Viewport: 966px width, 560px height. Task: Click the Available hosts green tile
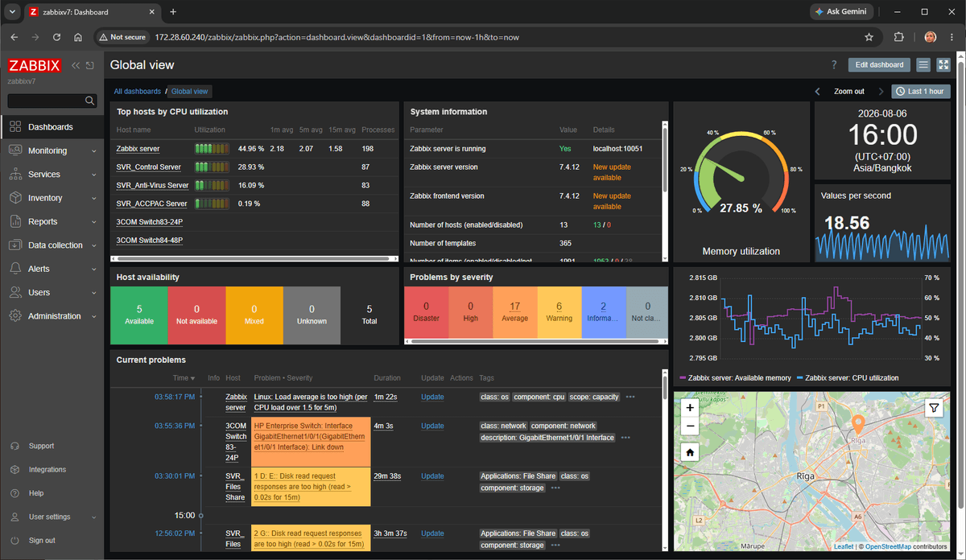click(139, 315)
